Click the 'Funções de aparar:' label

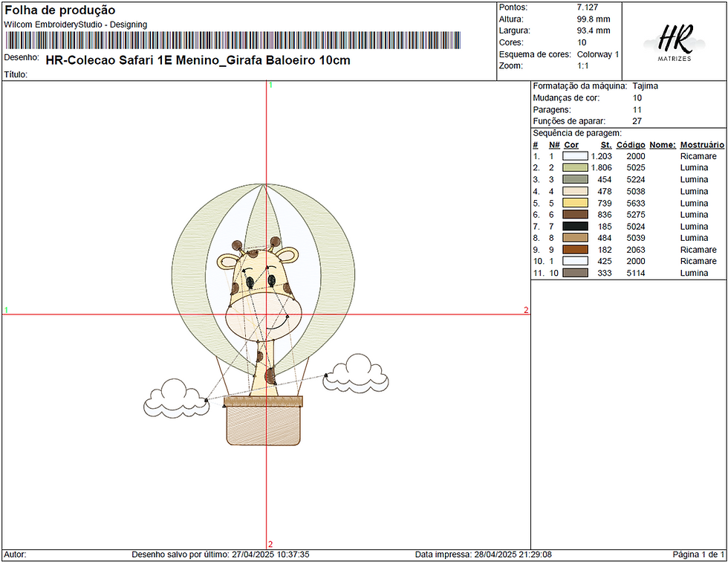pos(569,121)
